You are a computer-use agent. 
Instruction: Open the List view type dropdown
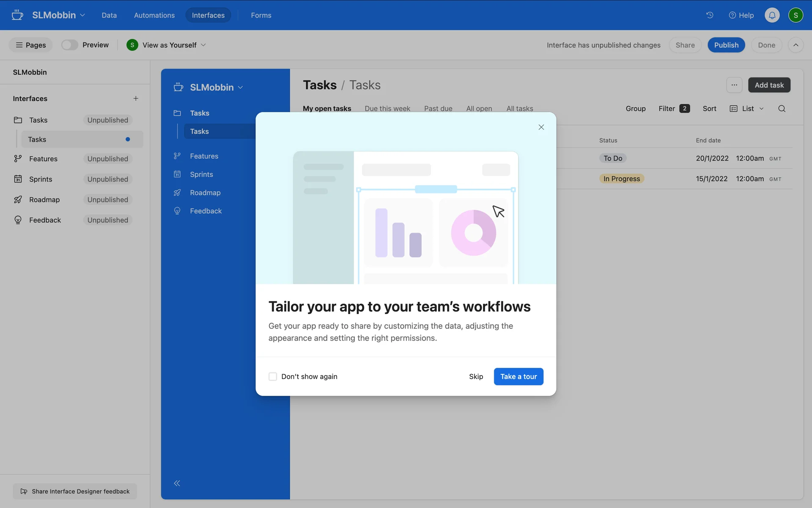[747, 109]
